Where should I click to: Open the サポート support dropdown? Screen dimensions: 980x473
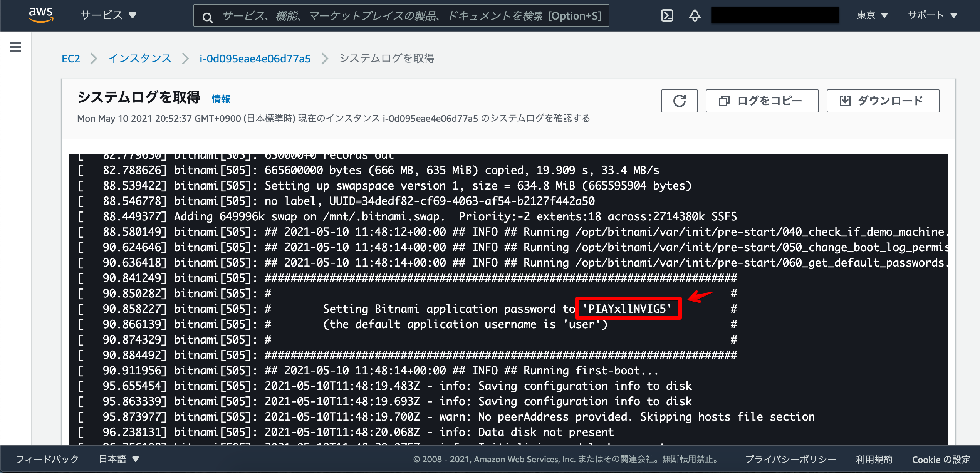[x=933, y=15]
